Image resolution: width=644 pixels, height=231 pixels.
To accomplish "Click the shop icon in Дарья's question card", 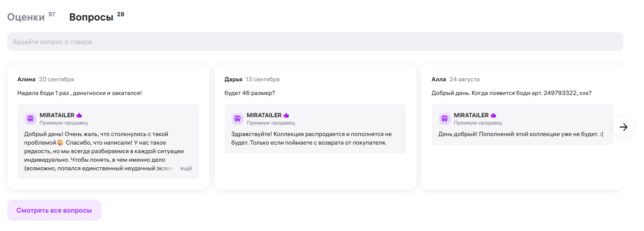I will (237, 118).
